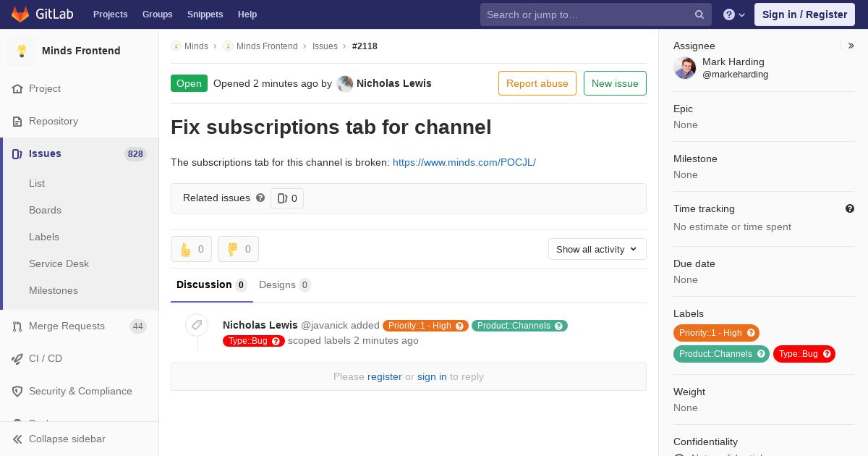Click Minds Frontend breadcrumb link
Image resolution: width=868 pixels, height=456 pixels.
pos(267,46)
